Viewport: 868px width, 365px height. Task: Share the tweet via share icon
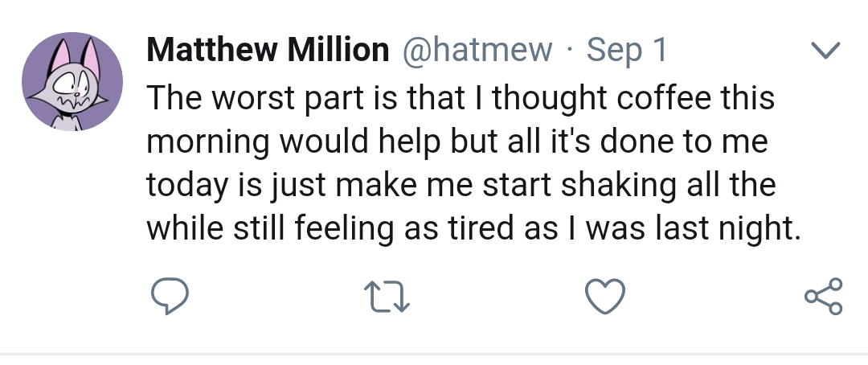822,297
